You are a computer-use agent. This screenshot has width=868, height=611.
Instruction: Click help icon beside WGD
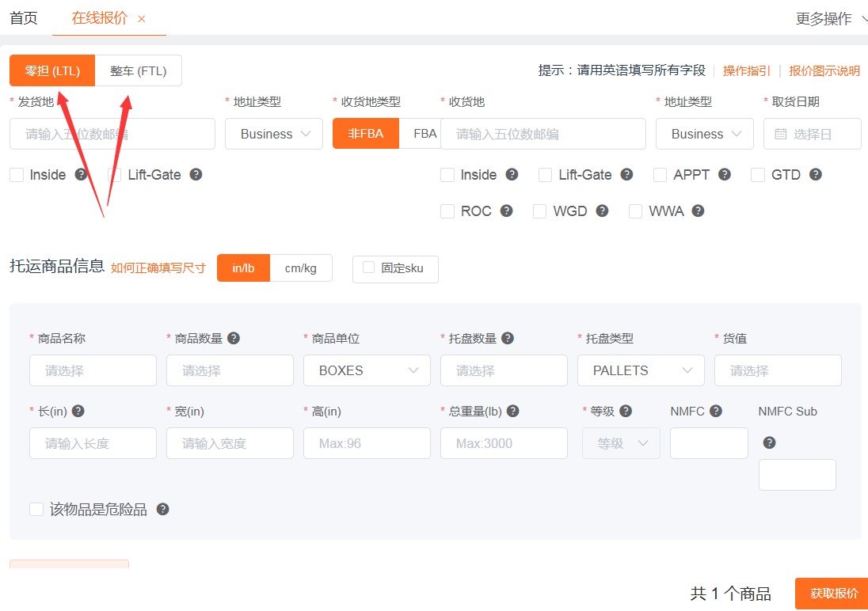click(x=602, y=211)
